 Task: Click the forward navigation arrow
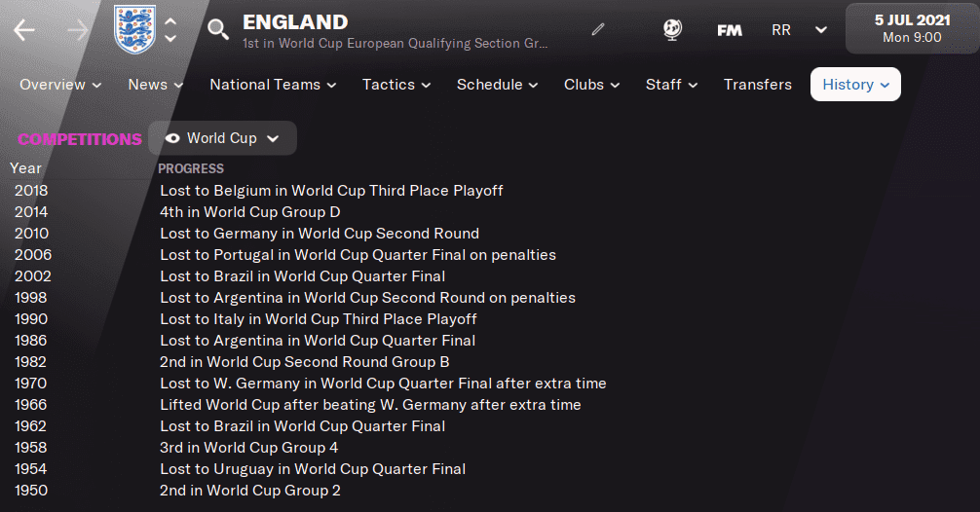[79, 30]
